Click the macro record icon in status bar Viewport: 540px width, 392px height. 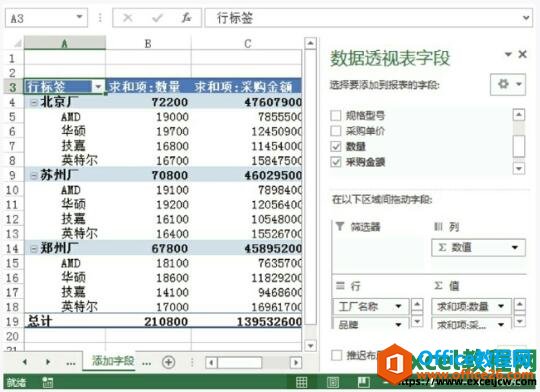click(x=48, y=382)
